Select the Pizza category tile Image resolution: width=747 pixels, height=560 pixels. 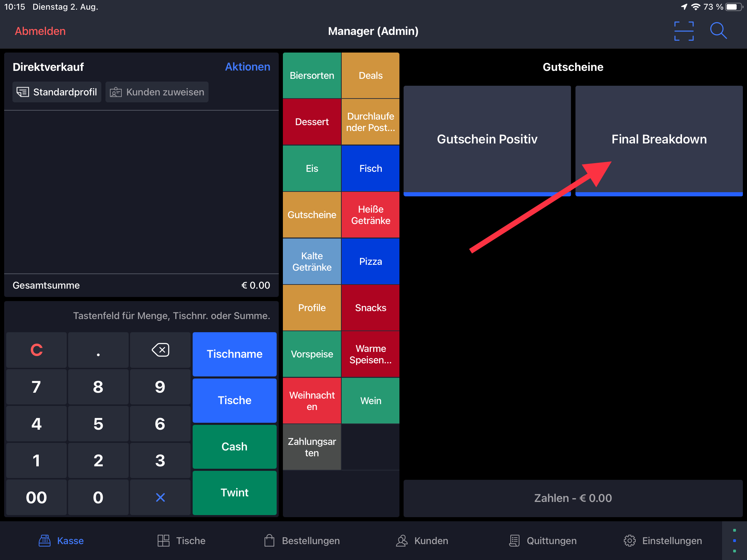pos(370,261)
